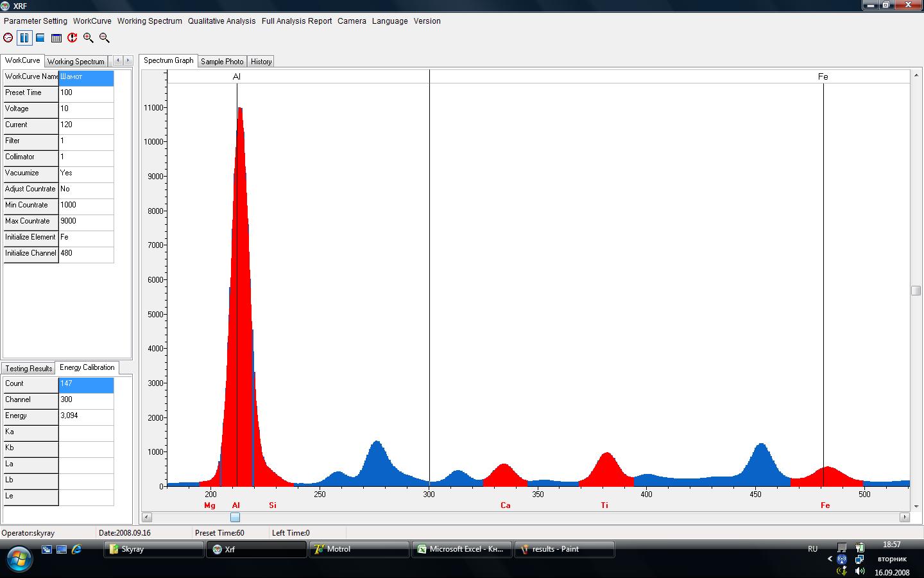The width and height of the screenshot is (924, 578).
Task: Click the blue square stop icon
Action: tap(40, 38)
